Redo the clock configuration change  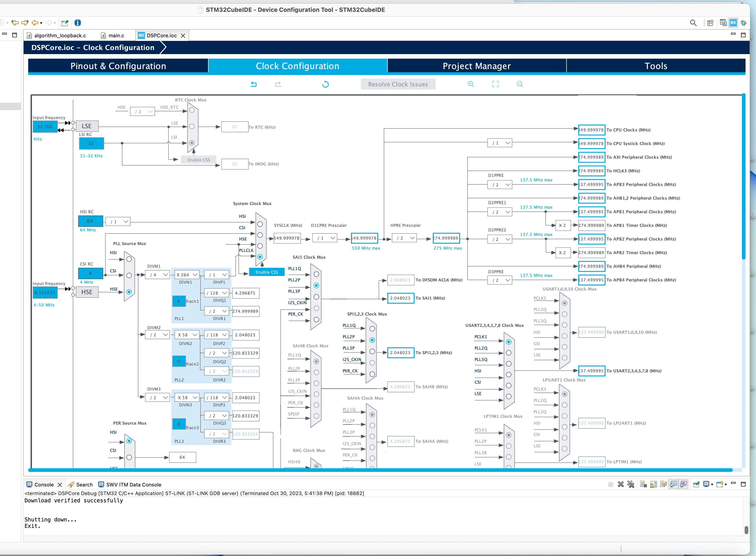coord(278,84)
